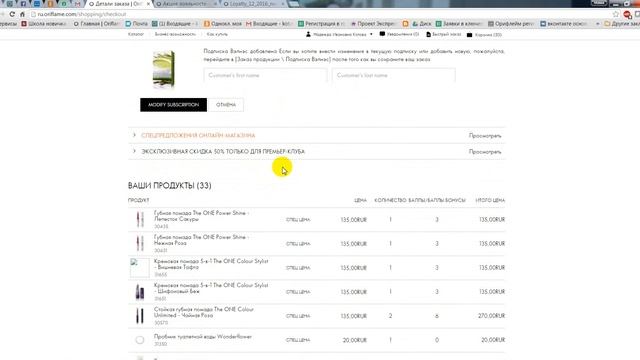The image size is (640, 360).
Task: Open 'Главная | Oriflame' bookmark
Action: [x=97, y=24]
